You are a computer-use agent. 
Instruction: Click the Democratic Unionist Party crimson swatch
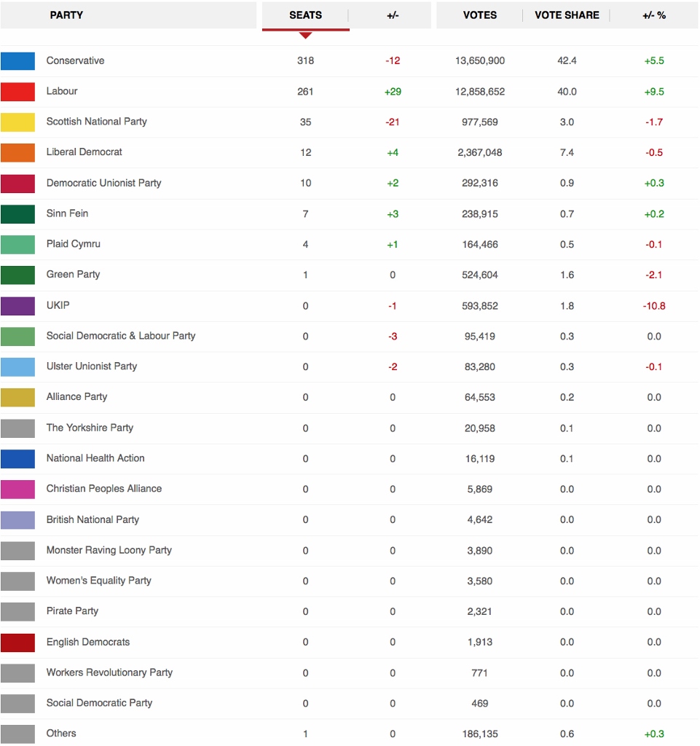coord(17,183)
